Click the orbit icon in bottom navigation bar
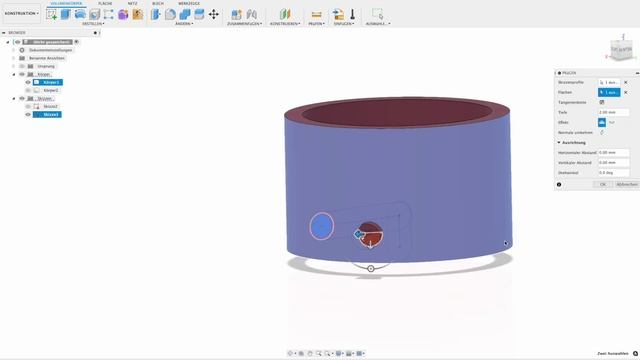Screen dimensions: 640x360 point(290,353)
